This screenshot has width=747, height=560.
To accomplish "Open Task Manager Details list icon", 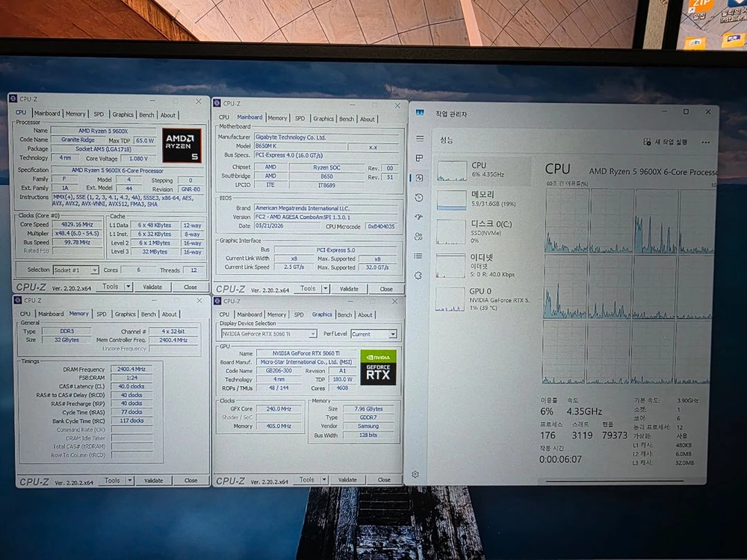I will pyautogui.click(x=418, y=255).
